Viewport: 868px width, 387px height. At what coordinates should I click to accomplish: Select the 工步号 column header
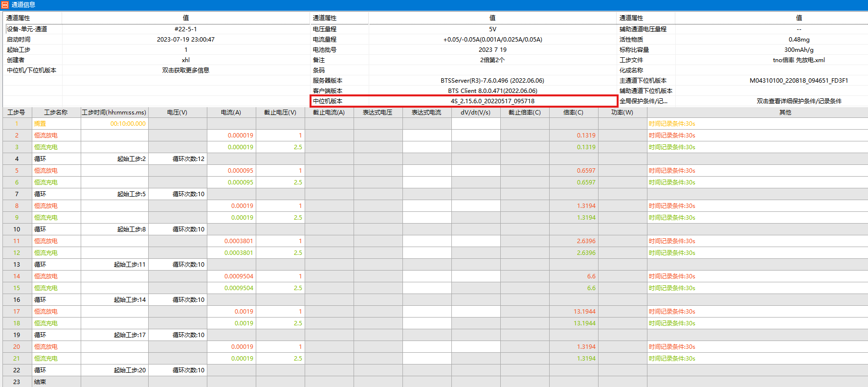(16, 113)
